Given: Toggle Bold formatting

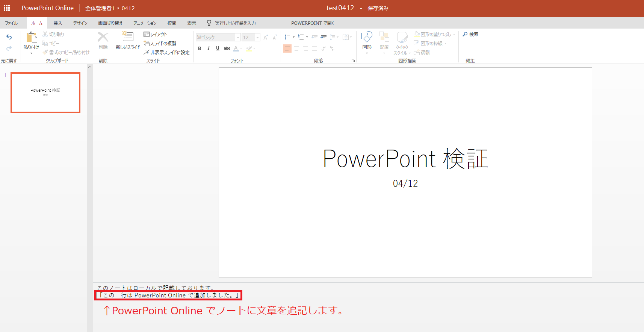Looking at the screenshot, I should click(x=200, y=49).
